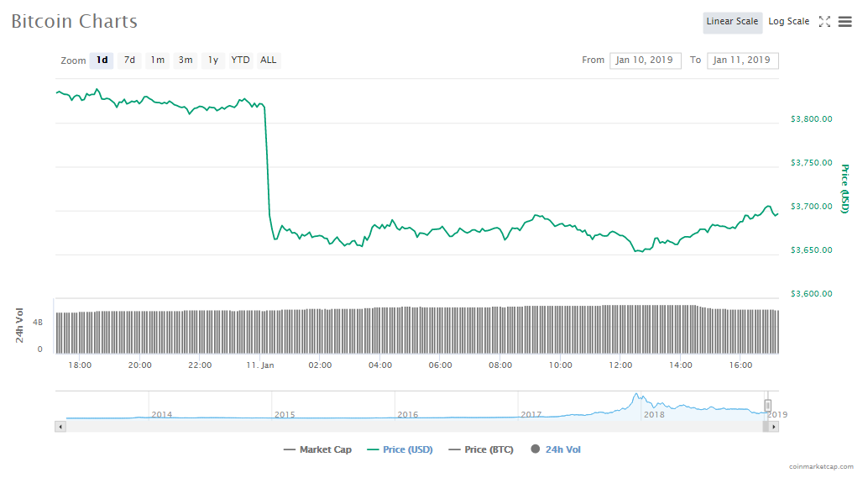Select 7d zoom range
Viewport: 868px width, 478px height.
[x=129, y=60]
